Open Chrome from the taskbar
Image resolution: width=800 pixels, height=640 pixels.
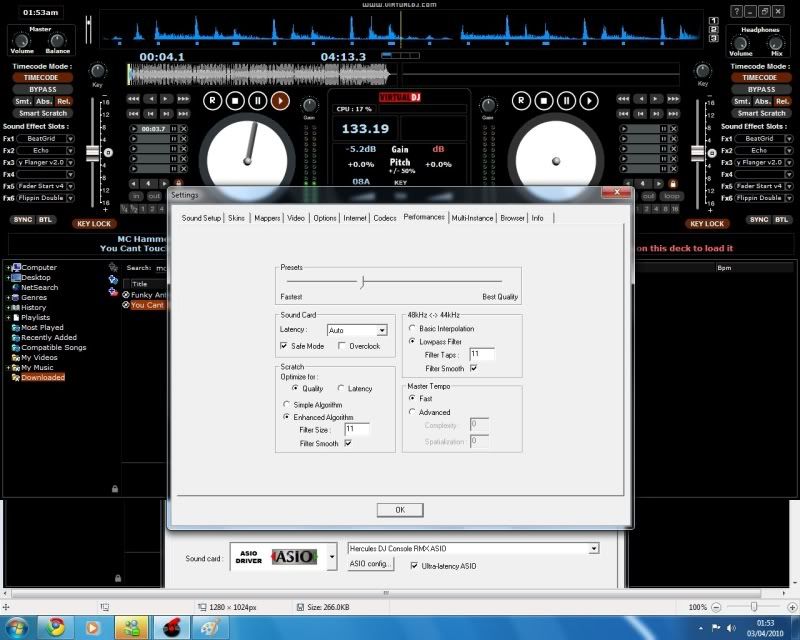tap(56, 627)
